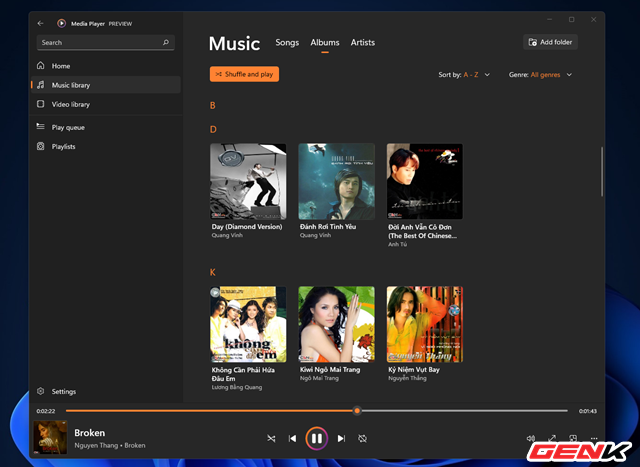This screenshot has height=467, width=640.
Task: Skip to previous track
Action: [x=292, y=438]
